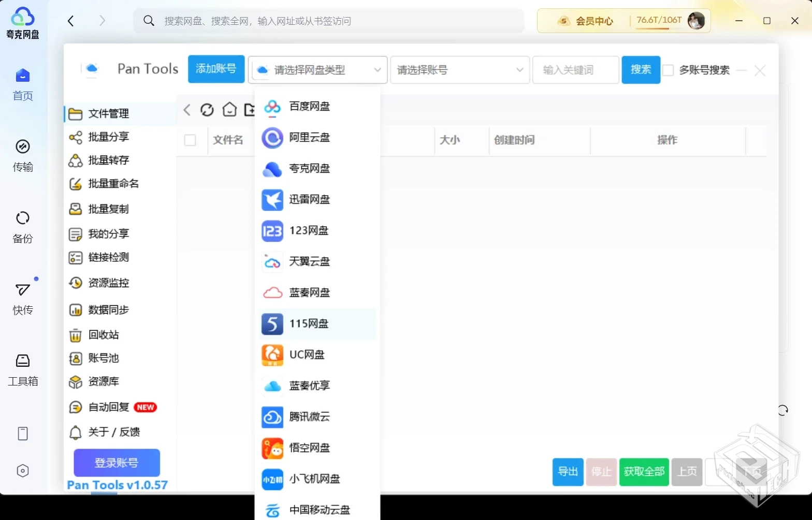The width and height of the screenshot is (812, 520).
Task: Click the 创建时间 column header
Action: [x=540, y=140]
